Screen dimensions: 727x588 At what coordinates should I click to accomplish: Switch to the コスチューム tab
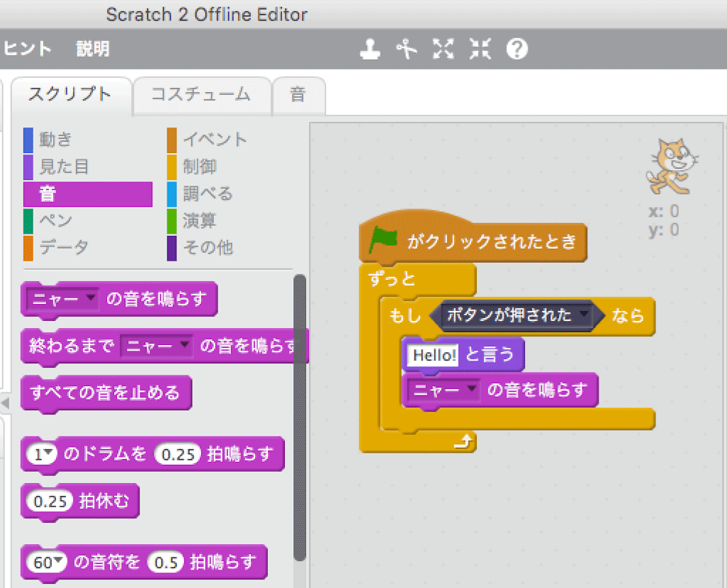201,95
